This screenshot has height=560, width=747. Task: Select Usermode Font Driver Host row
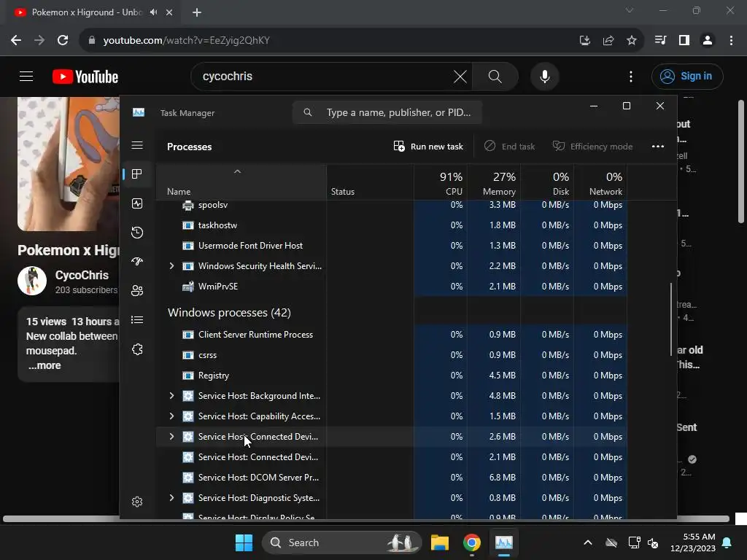(x=392, y=246)
